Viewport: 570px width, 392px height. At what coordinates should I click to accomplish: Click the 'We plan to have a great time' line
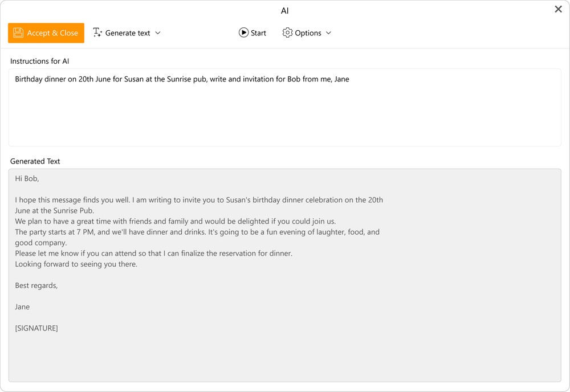pyautogui.click(x=175, y=221)
